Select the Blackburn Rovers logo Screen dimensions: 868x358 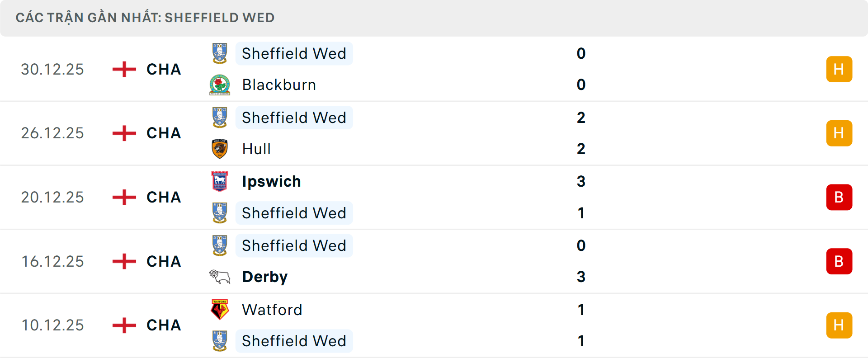[x=220, y=85]
